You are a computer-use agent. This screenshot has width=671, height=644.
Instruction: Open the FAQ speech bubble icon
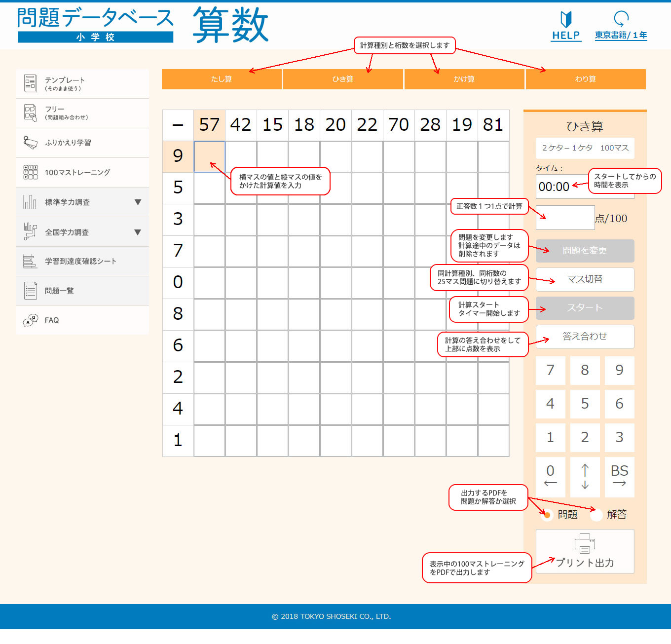[x=30, y=320]
